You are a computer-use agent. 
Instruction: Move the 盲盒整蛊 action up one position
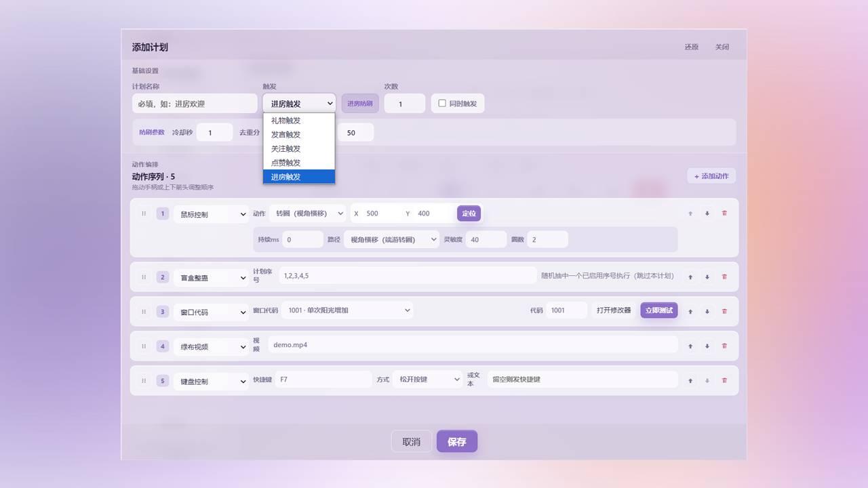pos(690,277)
